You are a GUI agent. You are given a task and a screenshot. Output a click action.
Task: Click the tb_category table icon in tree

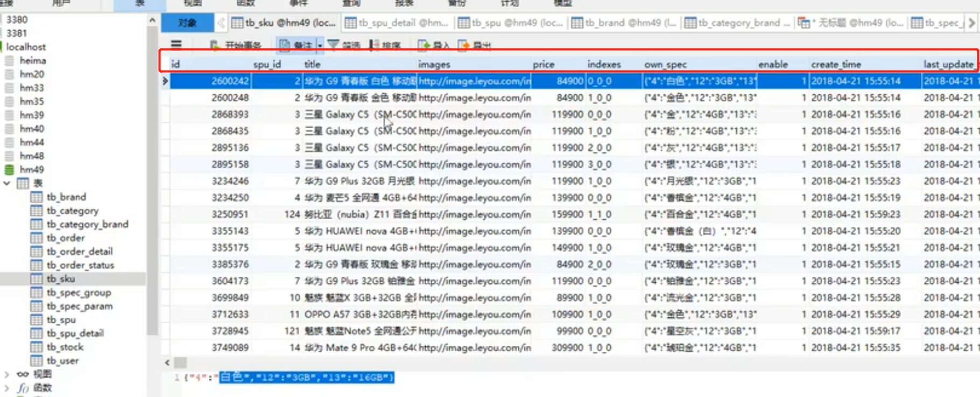[37, 211]
